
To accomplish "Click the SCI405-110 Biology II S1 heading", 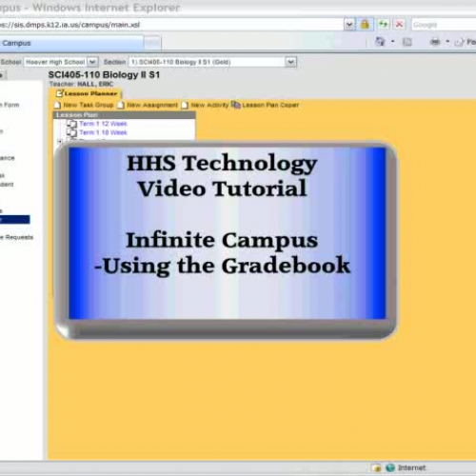I will coord(104,75).
